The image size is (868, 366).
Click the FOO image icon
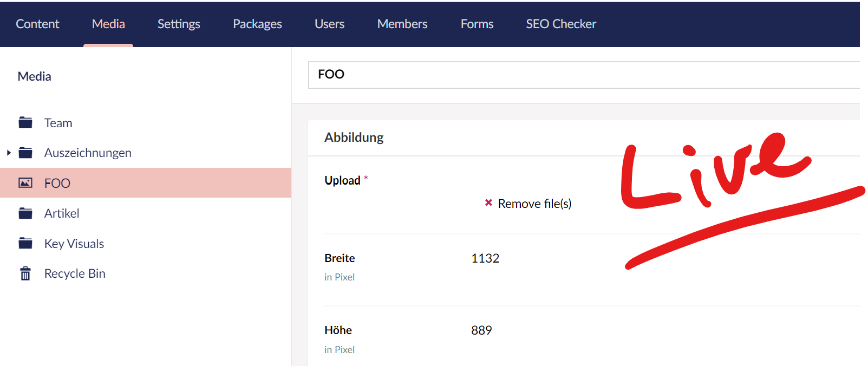coord(25,183)
